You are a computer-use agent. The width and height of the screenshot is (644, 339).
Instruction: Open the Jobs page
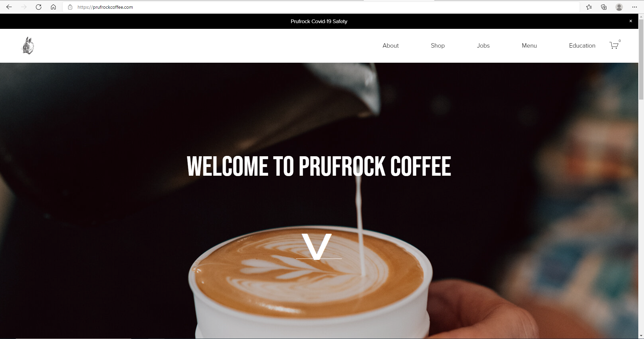tap(483, 46)
